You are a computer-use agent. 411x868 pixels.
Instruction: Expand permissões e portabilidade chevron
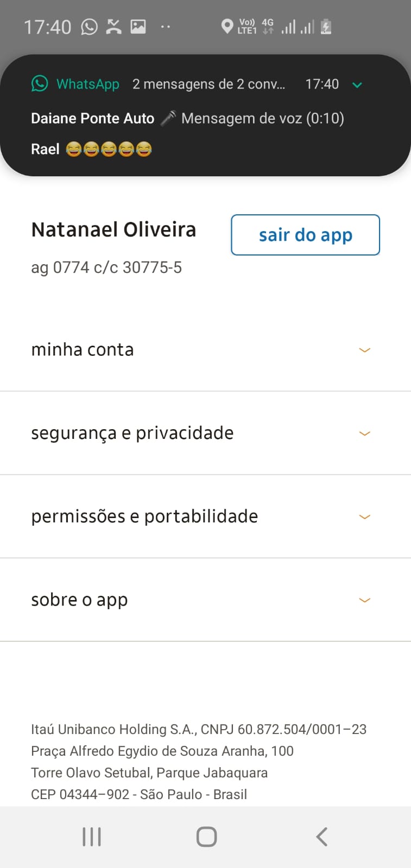tap(365, 516)
